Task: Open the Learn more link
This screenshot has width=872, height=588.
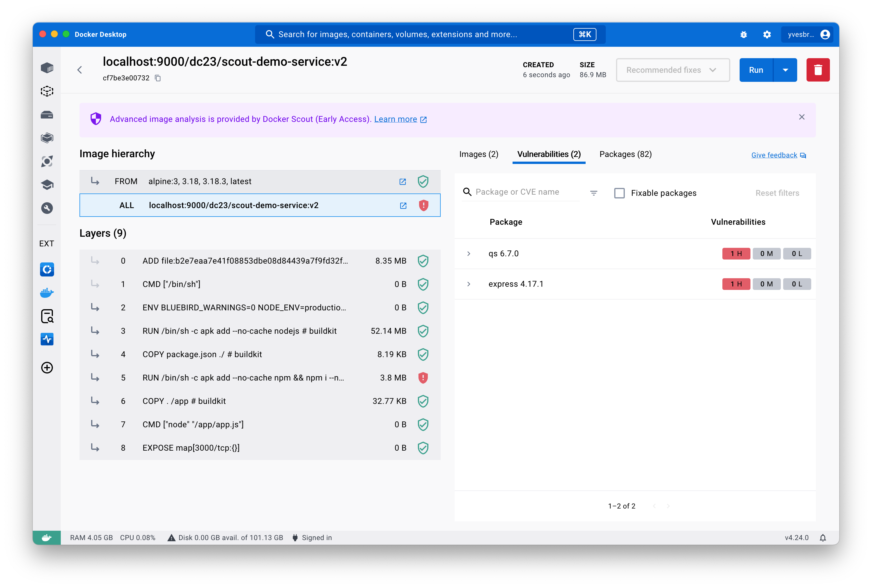Action: pos(400,119)
